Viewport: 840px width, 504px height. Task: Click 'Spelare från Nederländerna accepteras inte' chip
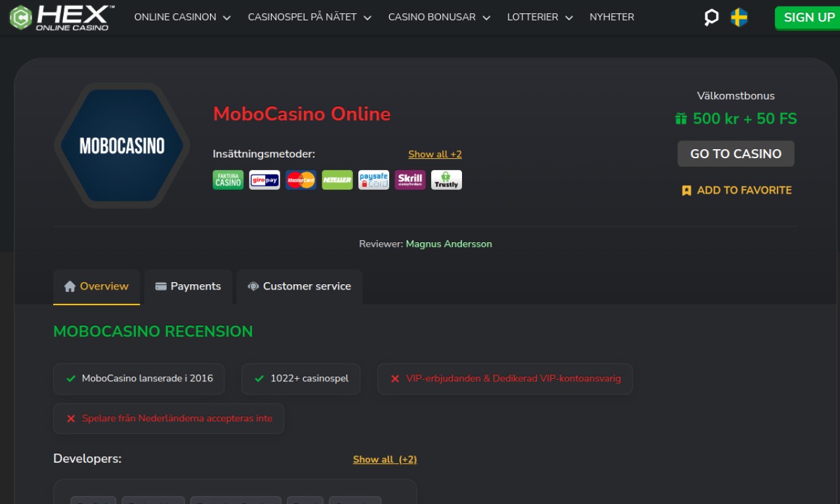point(169,419)
